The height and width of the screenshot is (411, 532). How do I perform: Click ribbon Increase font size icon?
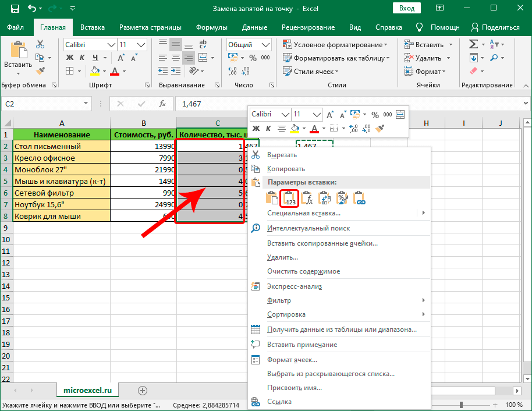coord(121,58)
